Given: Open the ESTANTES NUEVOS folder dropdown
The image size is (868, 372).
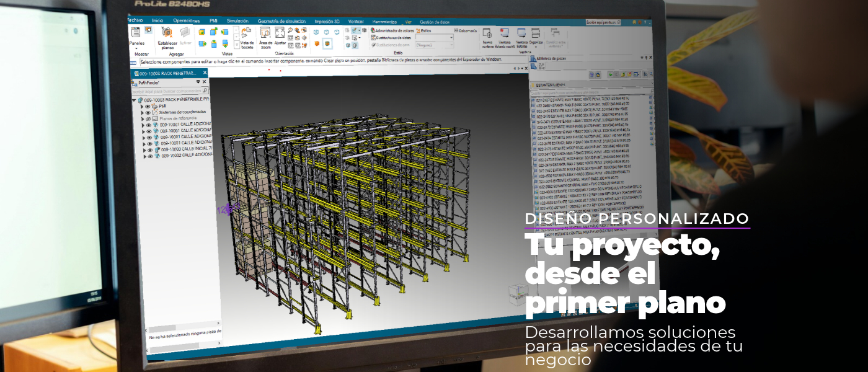Looking at the screenshot, I should tap(652, 83).
